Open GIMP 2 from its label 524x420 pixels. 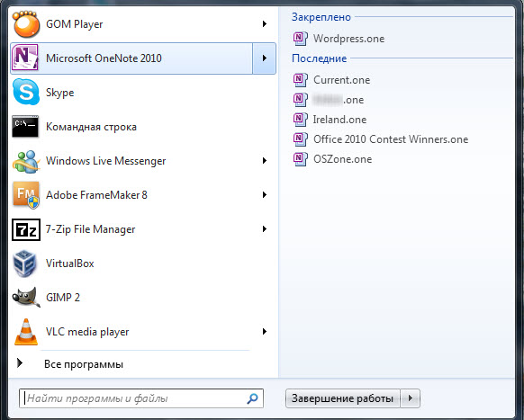pos(63,298)
